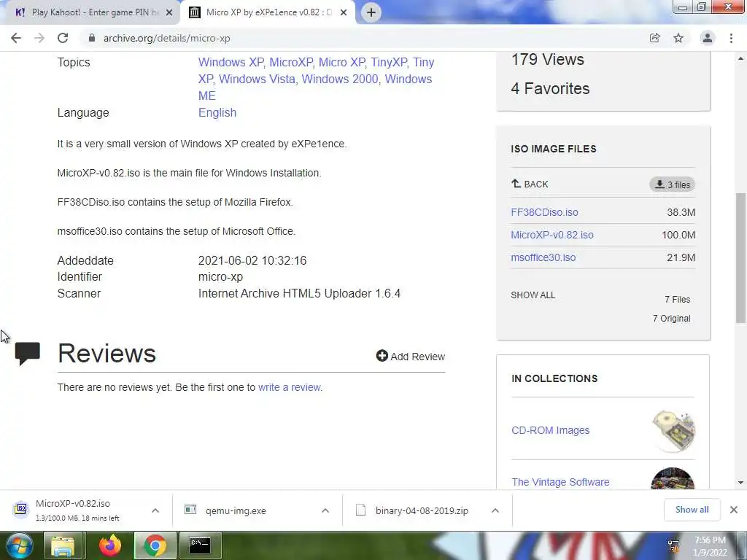Download MicroXP-v0.82.iso from file list
Image resolution: width=747 pixels, height=560 pixels.
pyautogui.click(x=552, y=235)
